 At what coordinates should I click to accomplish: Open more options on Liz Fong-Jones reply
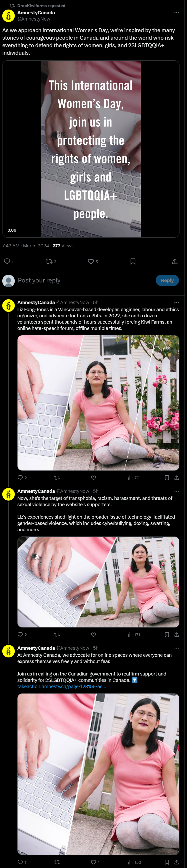[x=176, y=303]
